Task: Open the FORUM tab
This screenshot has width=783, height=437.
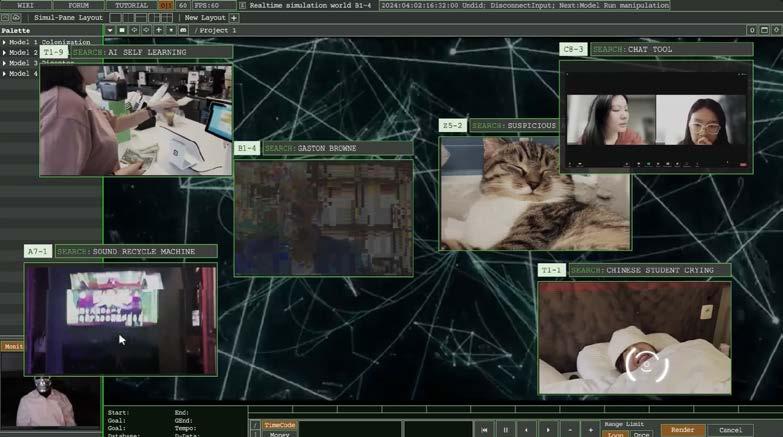Action: click(78, 5)
